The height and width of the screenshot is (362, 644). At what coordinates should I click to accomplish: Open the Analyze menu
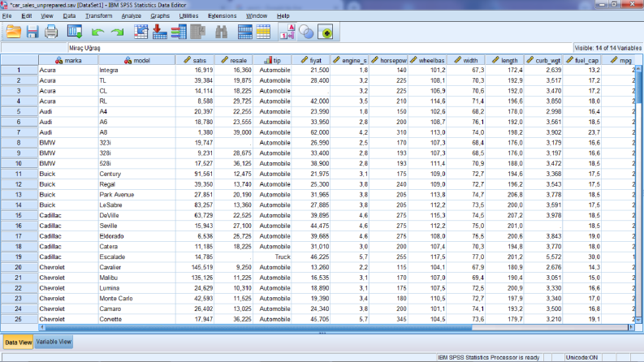(x=131, y=15)
